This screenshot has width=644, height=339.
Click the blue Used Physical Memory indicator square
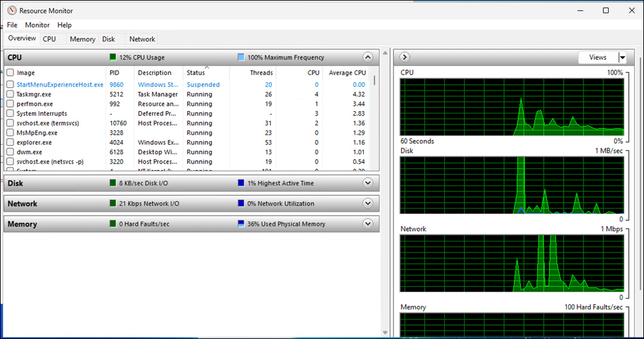click(x=241, y=223)
